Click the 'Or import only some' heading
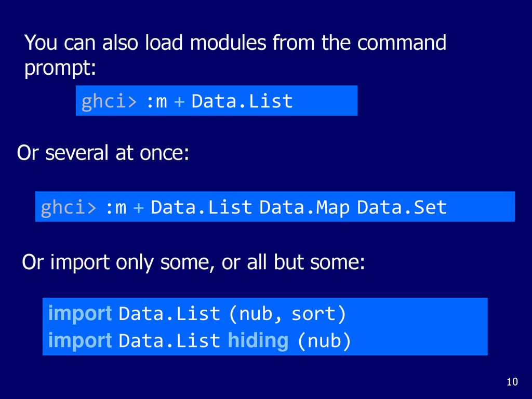This screenshot has width=532, height=399. coord(193,262)
